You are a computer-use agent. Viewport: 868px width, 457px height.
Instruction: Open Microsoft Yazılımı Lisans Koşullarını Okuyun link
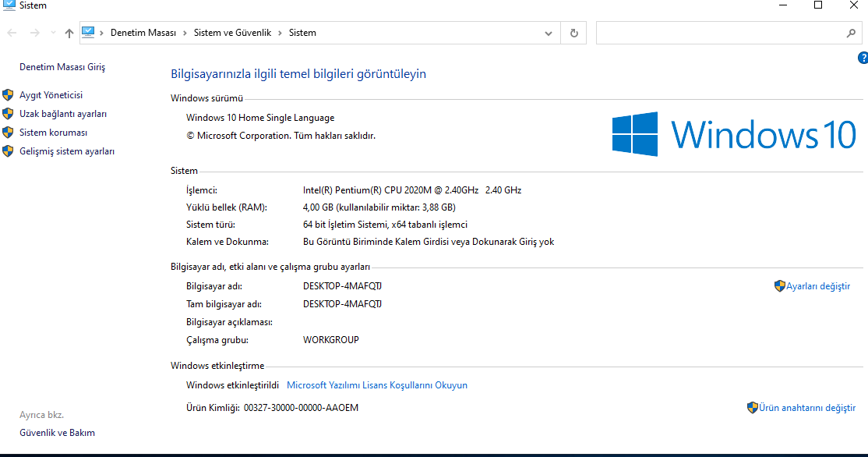coord(377,385)
